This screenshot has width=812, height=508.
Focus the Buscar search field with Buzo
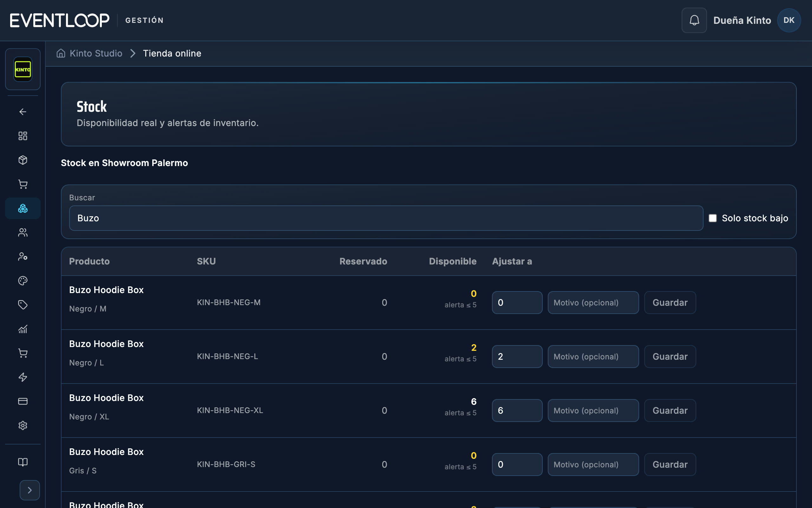coord(386,218)
